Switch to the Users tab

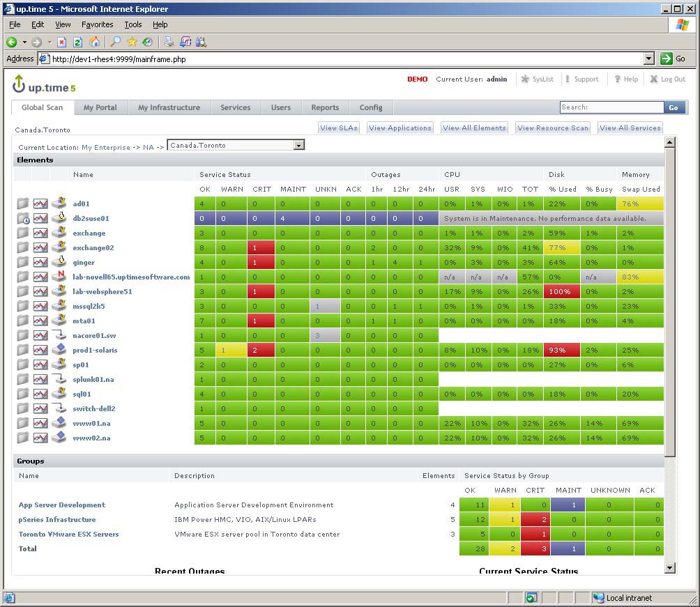coord(281,107)
